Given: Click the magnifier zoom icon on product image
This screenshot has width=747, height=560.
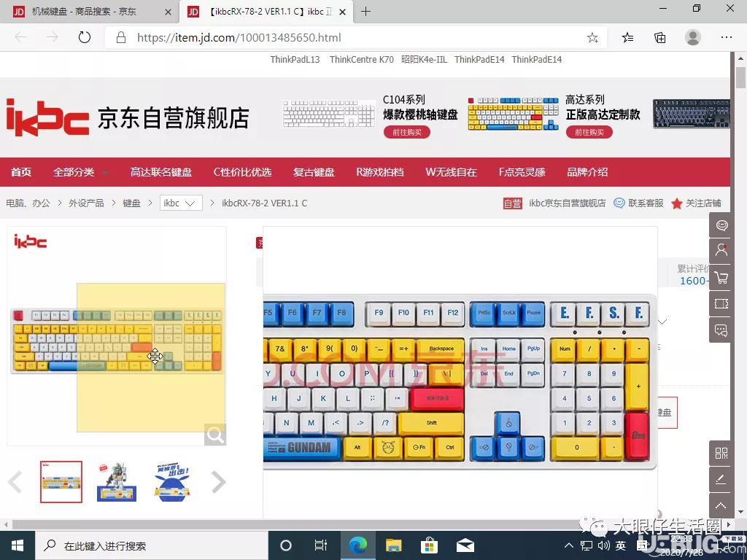Looking at the screenshot, I should [x=215, y=435].
